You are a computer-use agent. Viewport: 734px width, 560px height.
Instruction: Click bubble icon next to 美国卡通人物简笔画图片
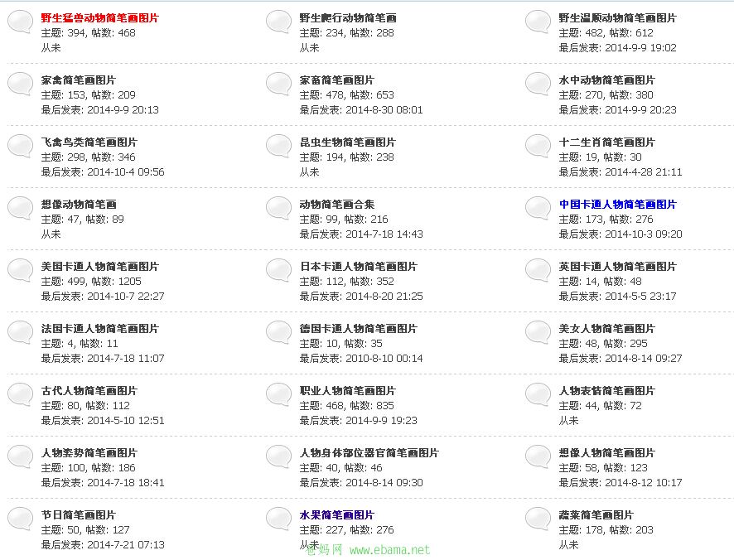pos(21,271)
